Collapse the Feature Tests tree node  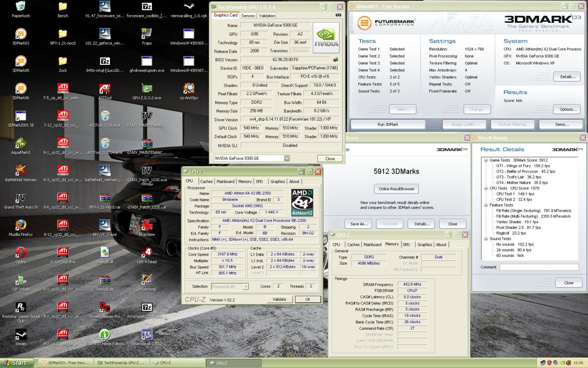[486, 205]
